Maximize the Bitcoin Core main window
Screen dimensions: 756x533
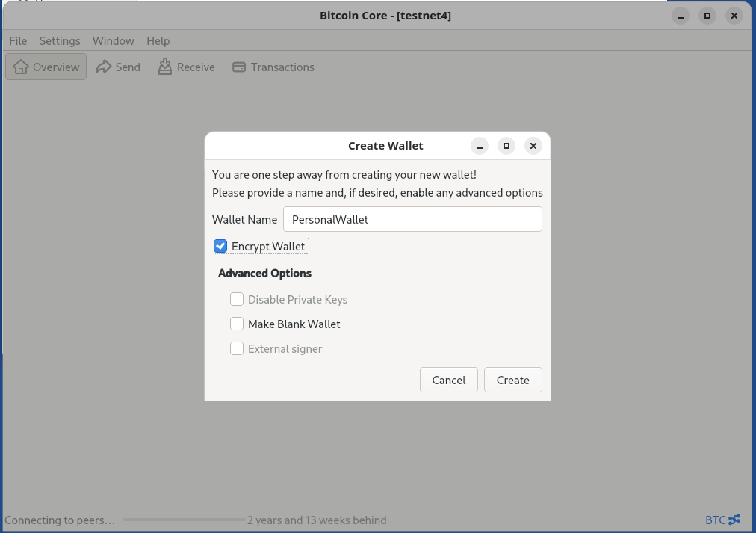pyautogui.click(x=707, y=16)
